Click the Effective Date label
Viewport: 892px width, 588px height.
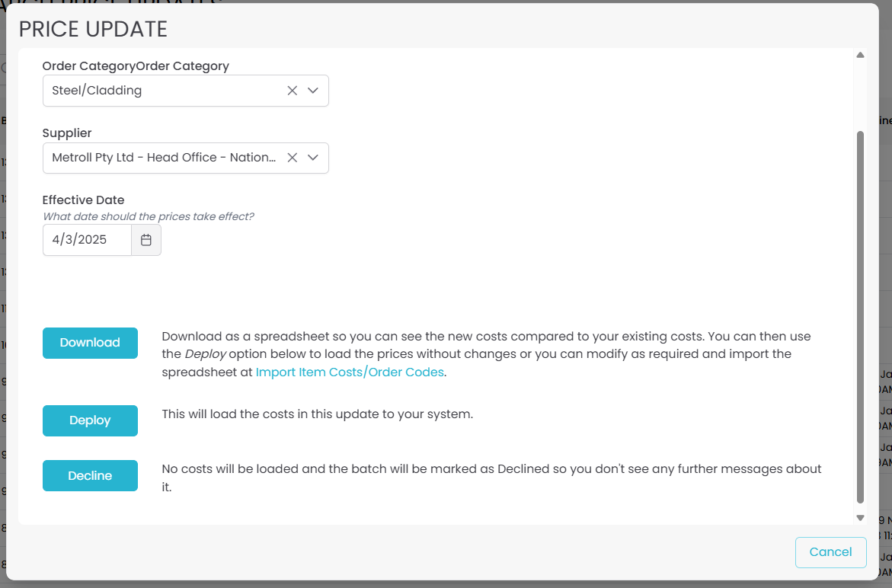(x=83, y=200)
